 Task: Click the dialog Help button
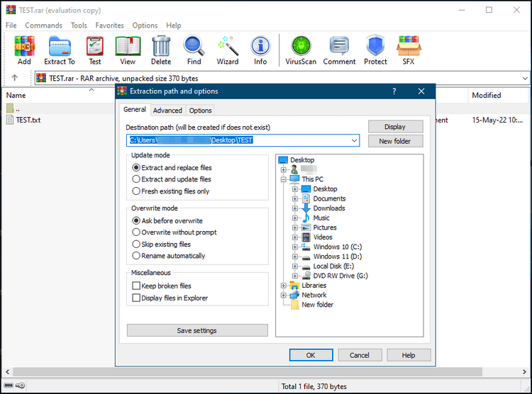pyautogui.click(x=409, y=355)
